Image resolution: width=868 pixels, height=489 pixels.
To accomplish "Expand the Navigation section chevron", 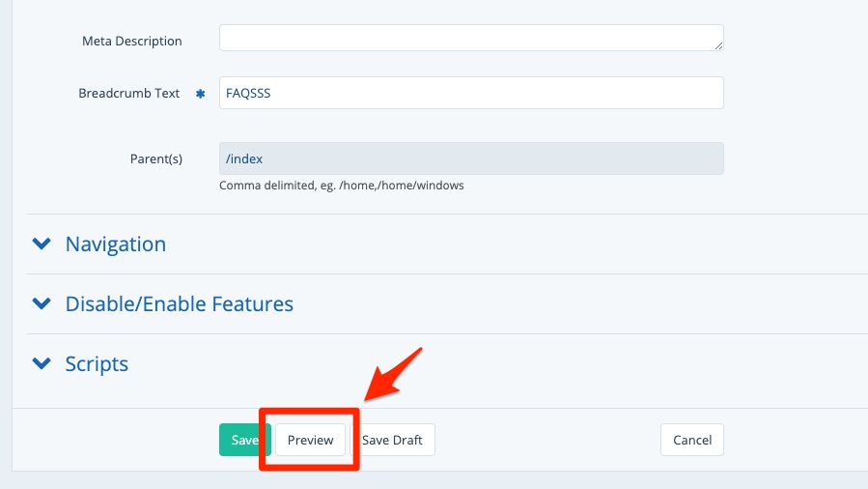I will 42,244.
